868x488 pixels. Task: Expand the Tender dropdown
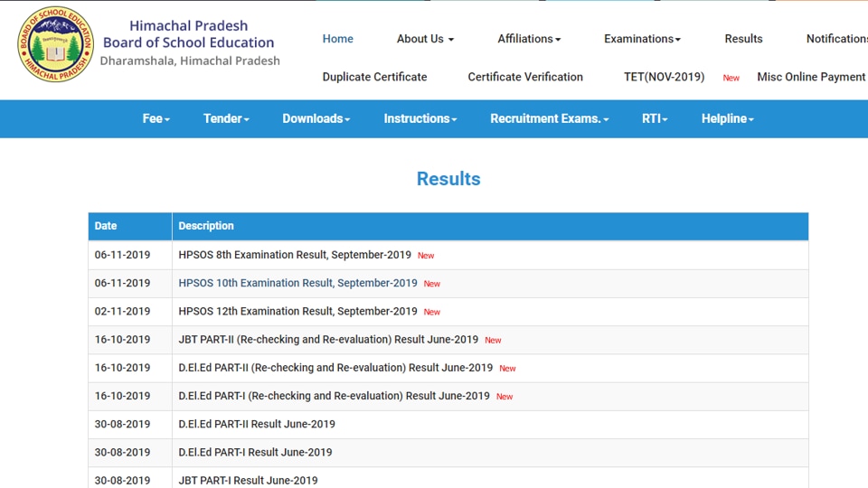(x=226, y=119)
